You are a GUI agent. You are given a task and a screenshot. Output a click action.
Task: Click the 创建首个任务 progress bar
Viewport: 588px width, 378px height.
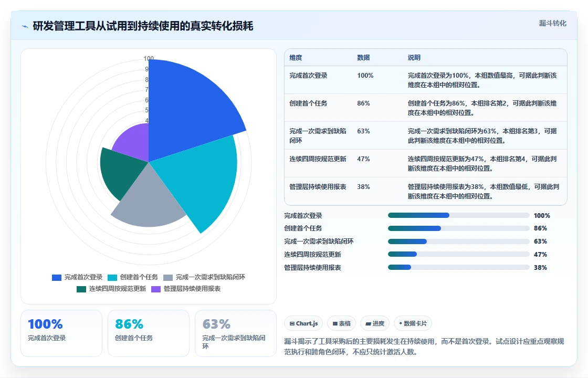pos(459,228)
